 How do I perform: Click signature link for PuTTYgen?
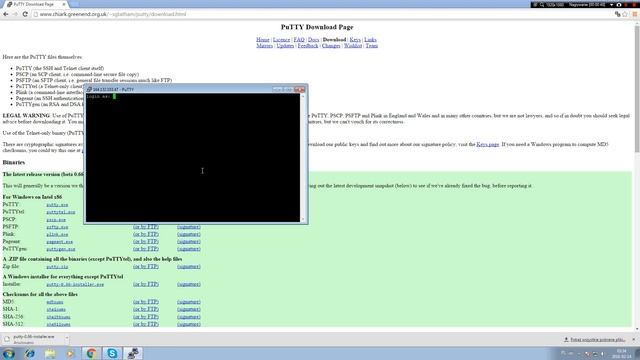pos(189,249)
